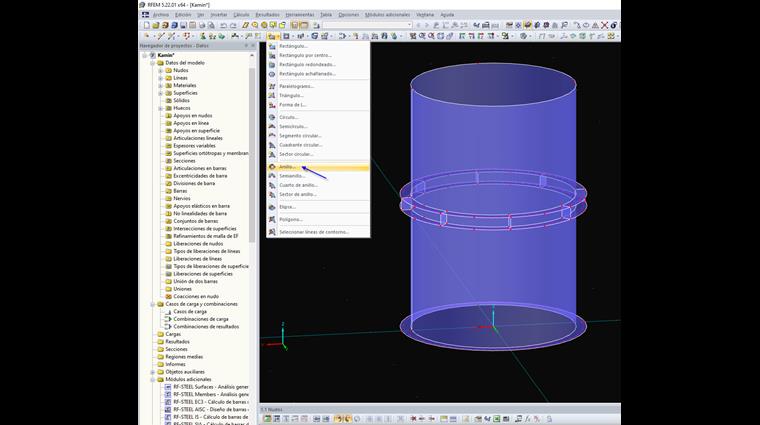The width and height of the screenshot is (760, 425).
Task: Expand the Objetos auxiliares node
Action: pos(152,372)
